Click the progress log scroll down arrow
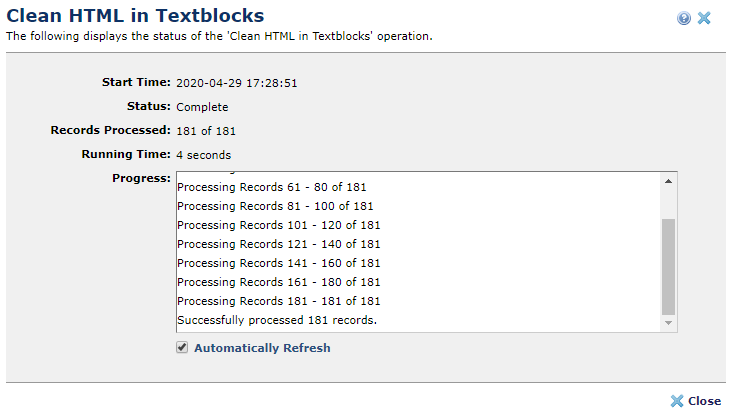The height and width of the screenshot is (416, 731). 669,324
